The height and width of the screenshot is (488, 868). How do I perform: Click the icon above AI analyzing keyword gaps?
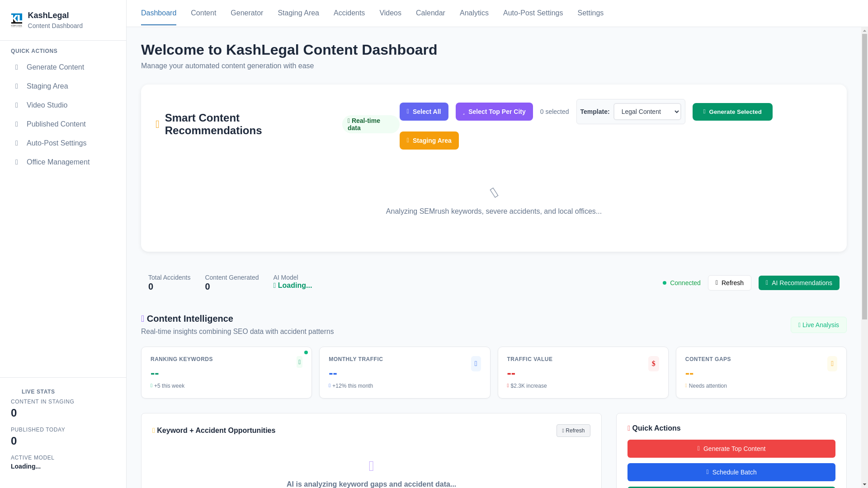point(371,466)
